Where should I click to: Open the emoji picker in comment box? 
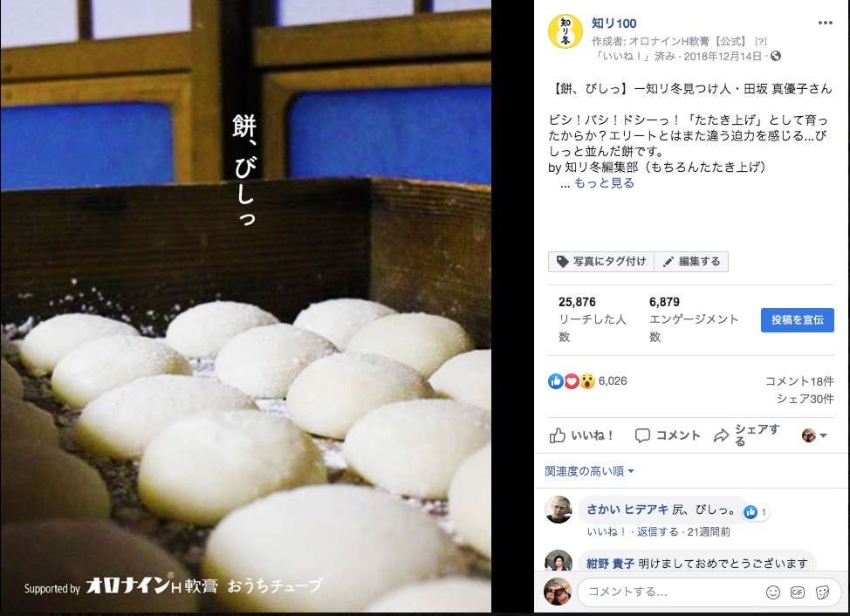click(772, 592)
